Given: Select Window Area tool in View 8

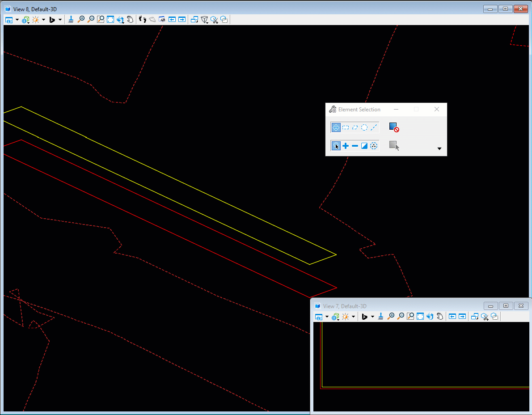Looking at the screenshot, I should pyautogui.click(x=101, y=20).
